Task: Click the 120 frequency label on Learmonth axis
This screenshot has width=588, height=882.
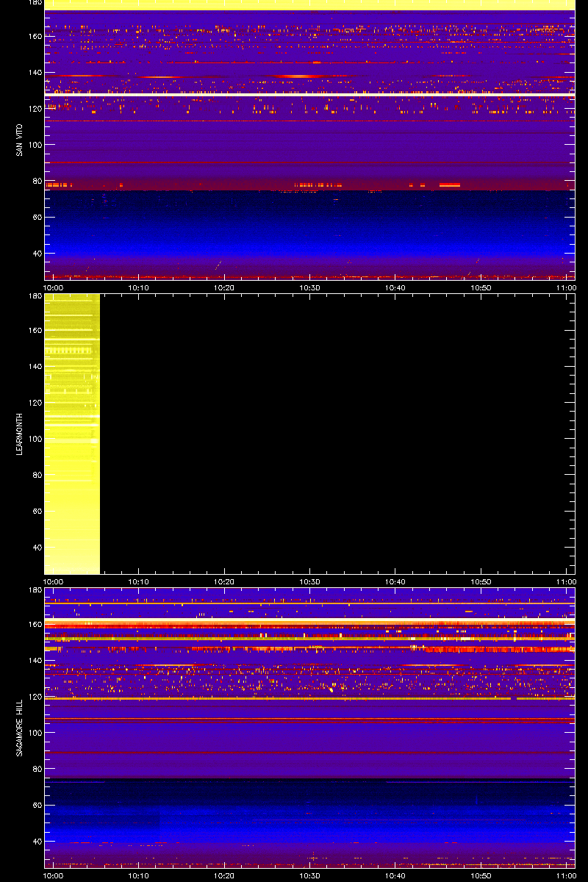Action: [35, 402]
